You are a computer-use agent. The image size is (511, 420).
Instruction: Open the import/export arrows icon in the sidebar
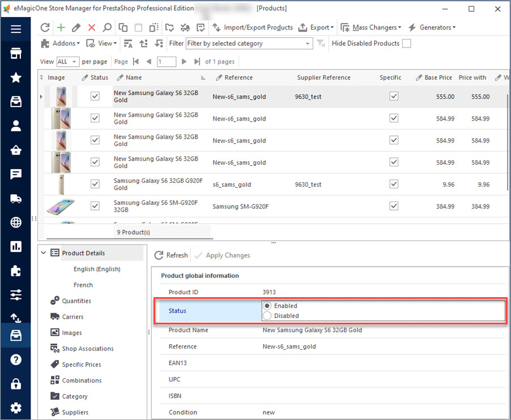[x=16, y=318]
